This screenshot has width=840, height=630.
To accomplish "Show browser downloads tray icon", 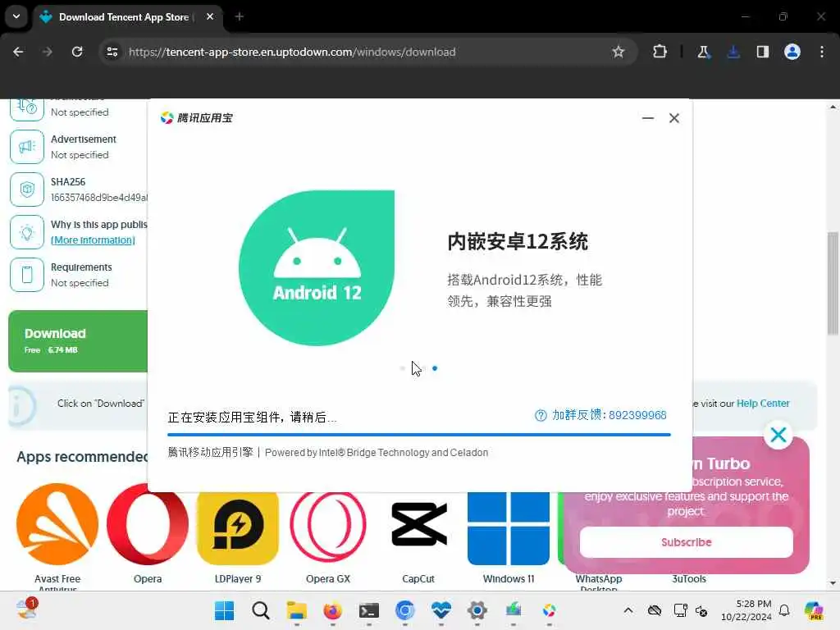I will [x=733, y=52].
